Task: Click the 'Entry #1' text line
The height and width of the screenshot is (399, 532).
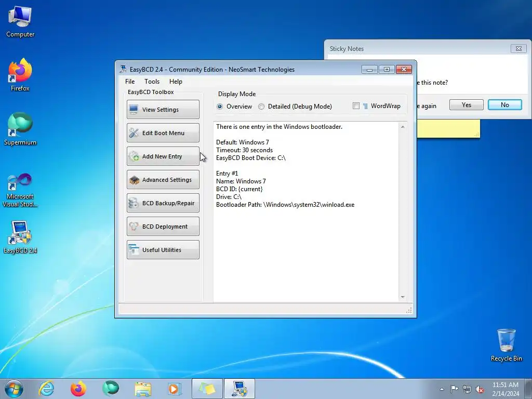Action: pyautogui.click(x=227, y=174)
